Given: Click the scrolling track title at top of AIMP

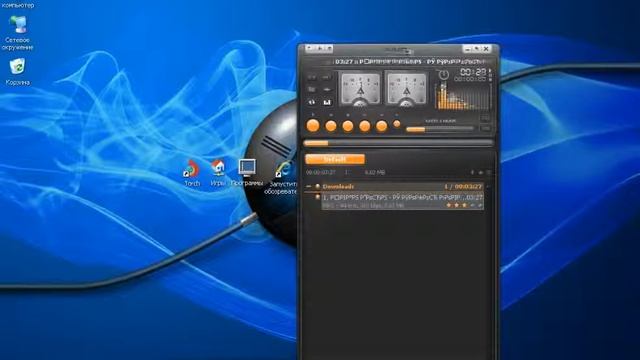Looking at the screenshot, I should tap(410, 62).
